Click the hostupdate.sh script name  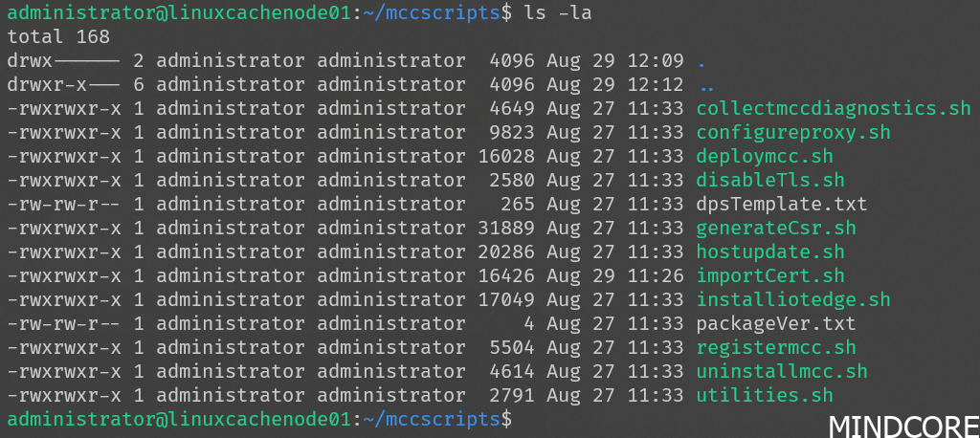[770, 252]
